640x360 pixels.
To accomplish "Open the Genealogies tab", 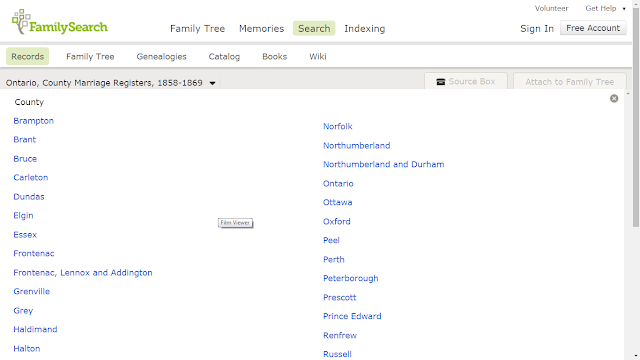I will tap(161, 57).
